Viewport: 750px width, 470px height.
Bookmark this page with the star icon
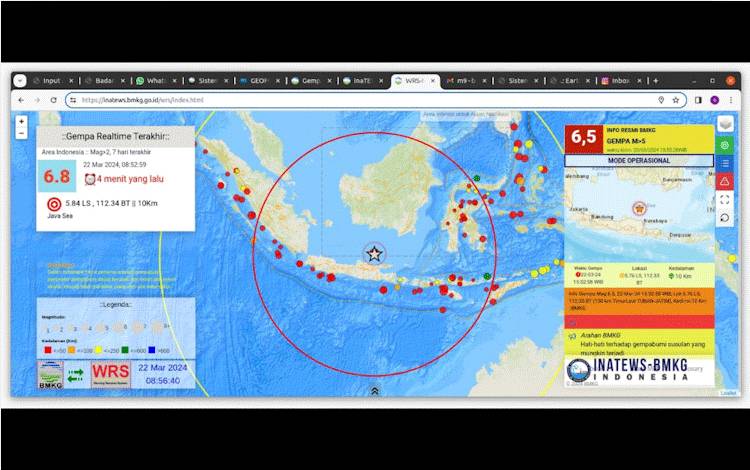pos(675,100)
